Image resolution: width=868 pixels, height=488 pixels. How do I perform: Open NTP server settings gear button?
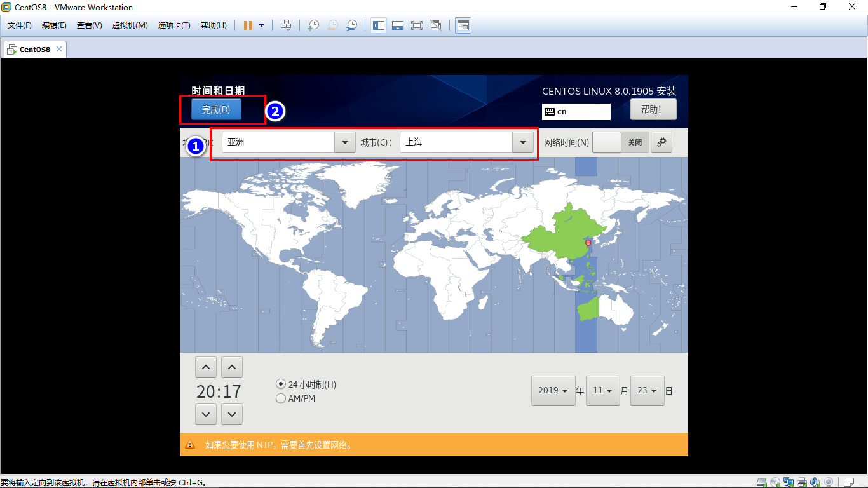pyautogui.click(x=661, y=142)
